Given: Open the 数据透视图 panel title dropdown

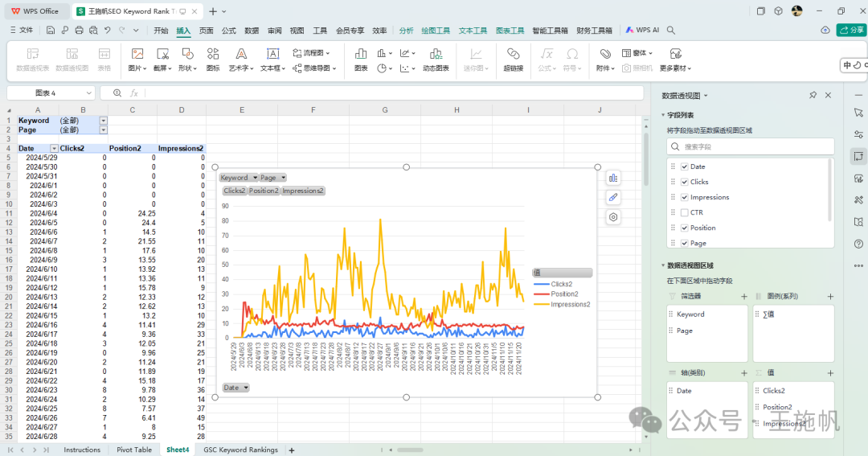Looking at the screenshot, I should click(x=706, y=96).
